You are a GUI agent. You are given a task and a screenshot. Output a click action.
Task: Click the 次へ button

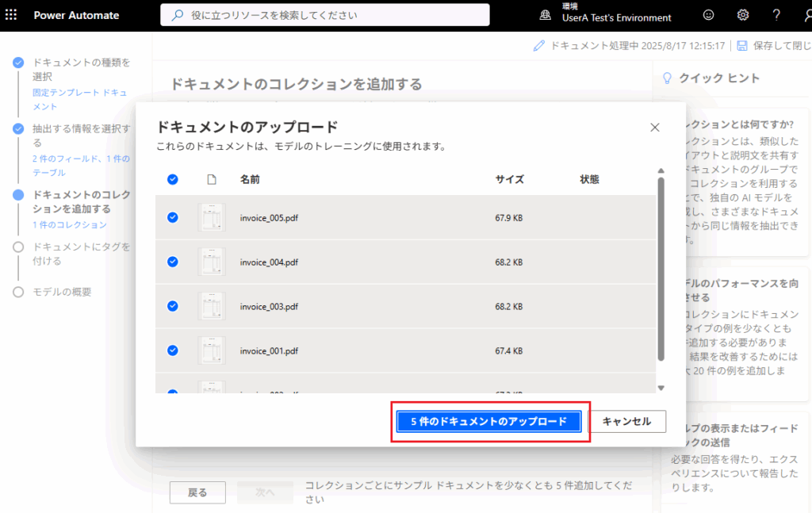(265, 492)
